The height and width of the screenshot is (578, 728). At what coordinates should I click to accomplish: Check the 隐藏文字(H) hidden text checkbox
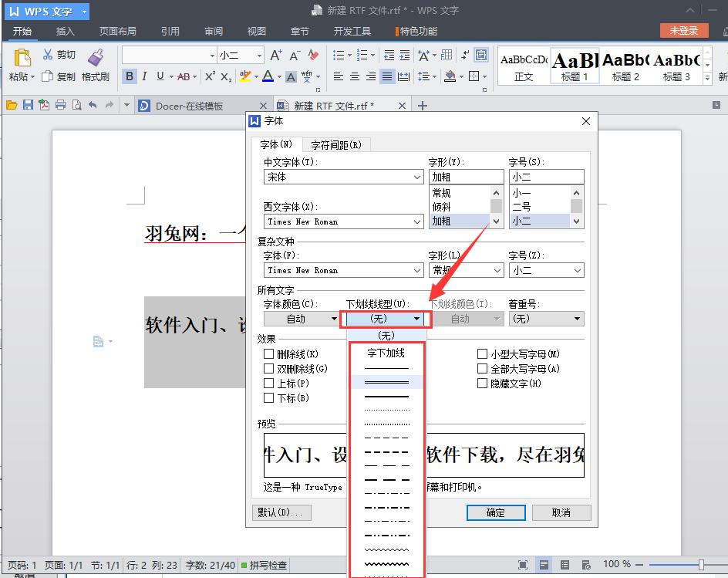pos(483,384)
